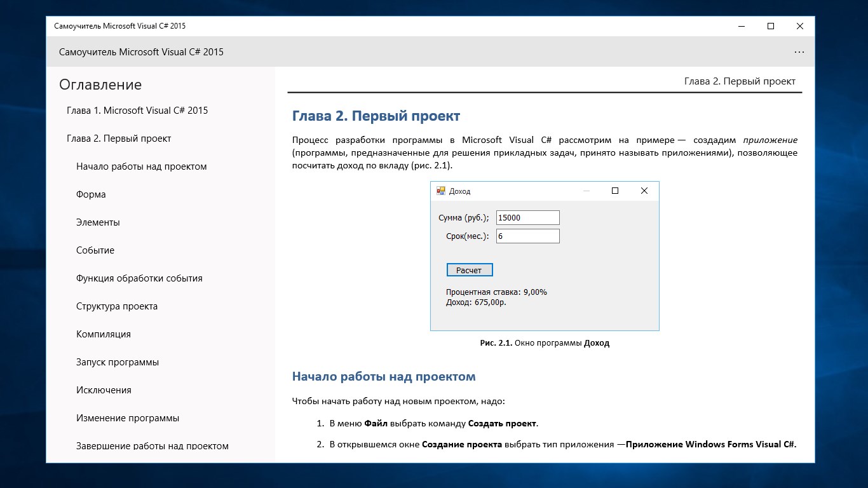The width and height of the screenshot is (868, 488).
Task: Select the Элементы section
Action: (98, 222)
